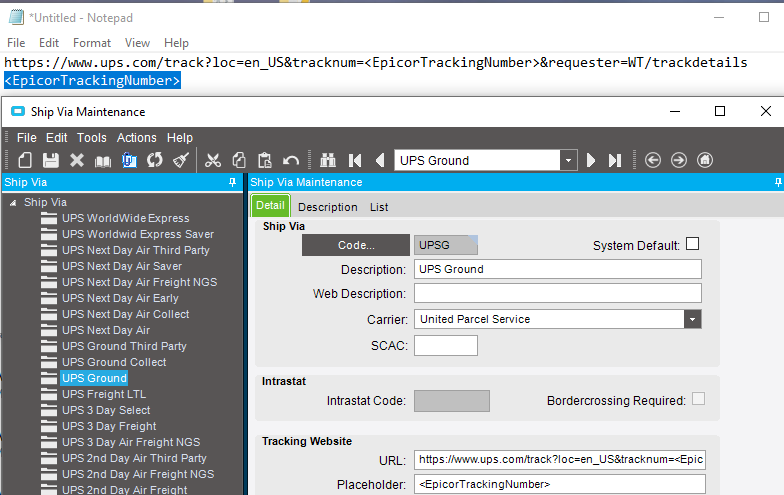The width and height of the screenshot is (784, 495).
Task: Click the UPSG code field
Action: pyautogui.click(x=446, y=245)
